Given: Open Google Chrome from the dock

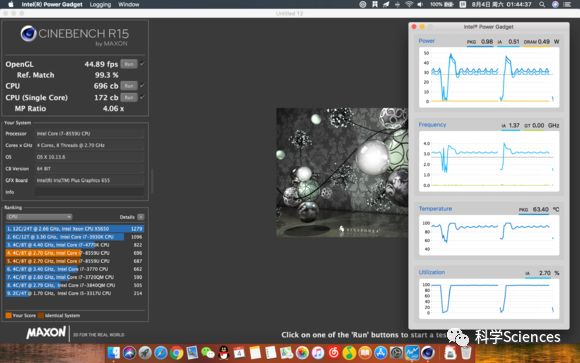Looking at the screenshot, I should pyautogui.click(x=176, y=353).
